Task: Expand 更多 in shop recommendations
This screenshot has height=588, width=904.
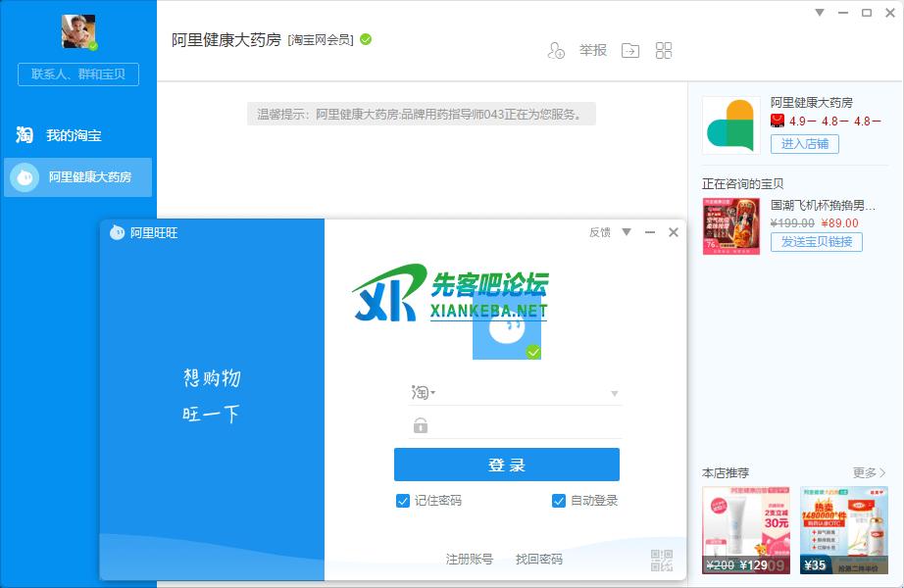Action: [x=869, y=473]
